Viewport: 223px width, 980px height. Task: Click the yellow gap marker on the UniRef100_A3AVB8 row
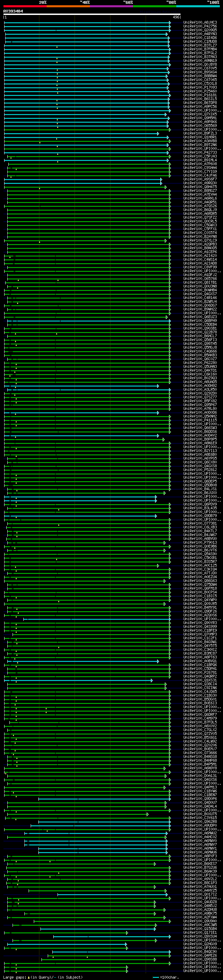pos(40,142)
